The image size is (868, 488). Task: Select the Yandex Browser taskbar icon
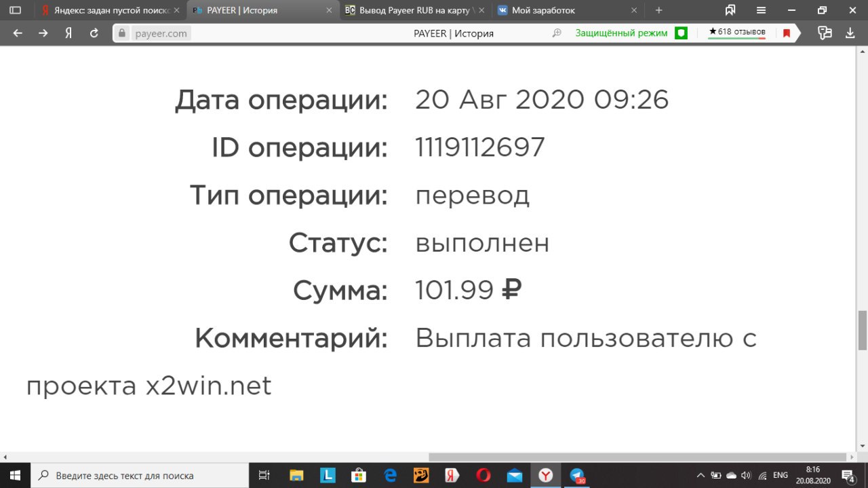click(x=546, y=475)
